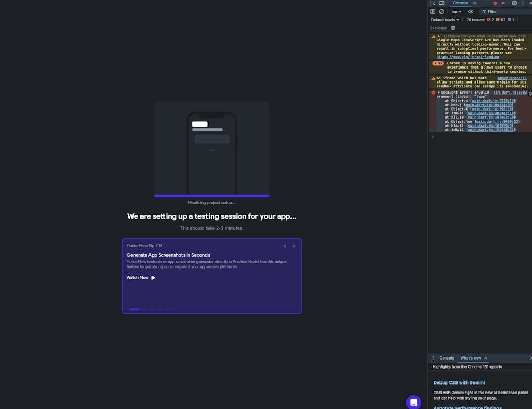Click the first tip carousel indicator
The width and height of the screenshot is (532, 409).
pyautogui.click(x=135, y=310)
